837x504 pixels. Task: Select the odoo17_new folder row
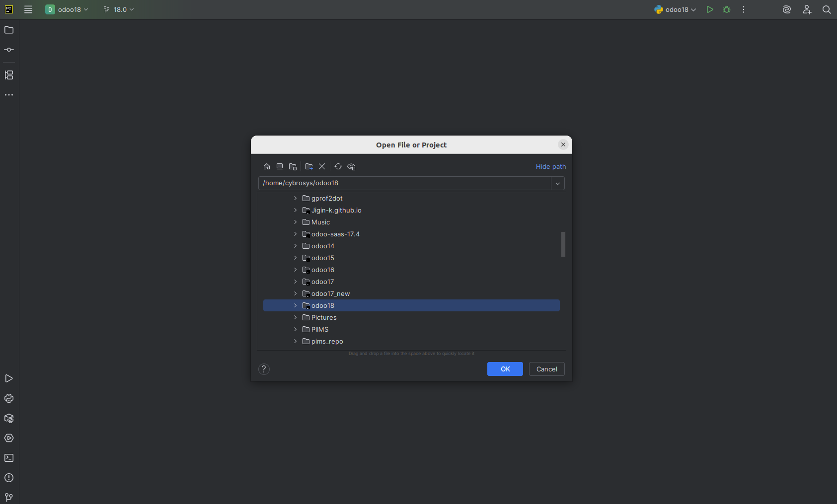pos(411,293)
